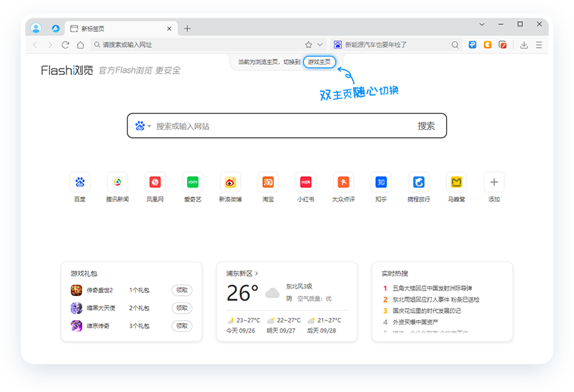Viewport: 574px width, 392px height.
Task: Open the 凤凰网 shortcut
Action: [155, 187]
